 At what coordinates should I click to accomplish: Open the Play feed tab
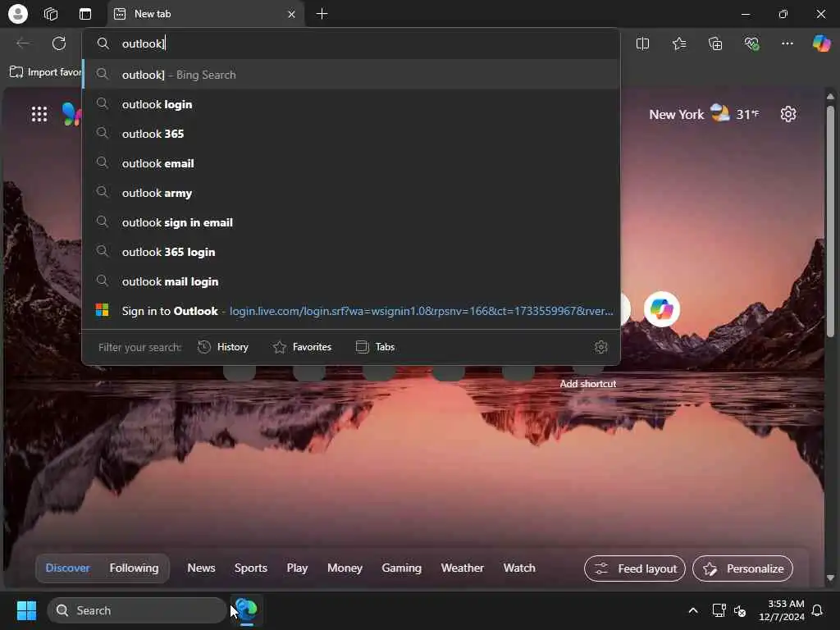point(297,568)
